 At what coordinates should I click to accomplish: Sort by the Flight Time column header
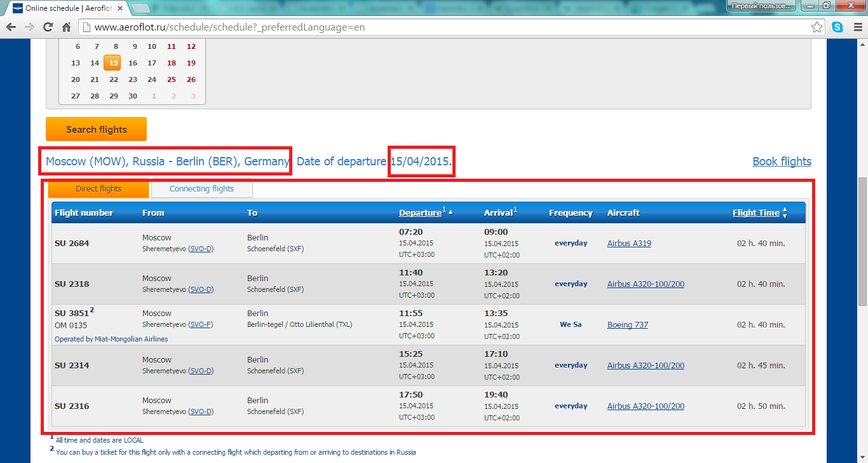click(x=756, y=212)
